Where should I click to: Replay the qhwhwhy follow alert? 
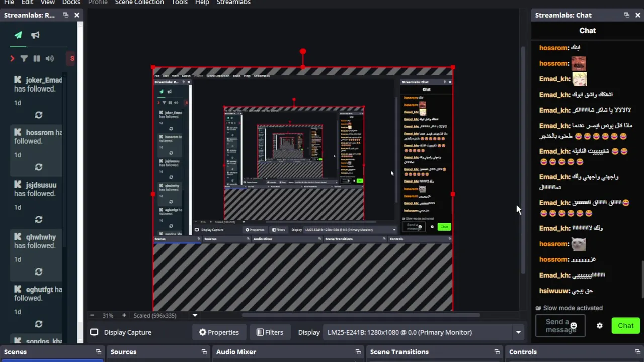pos(39,272)
